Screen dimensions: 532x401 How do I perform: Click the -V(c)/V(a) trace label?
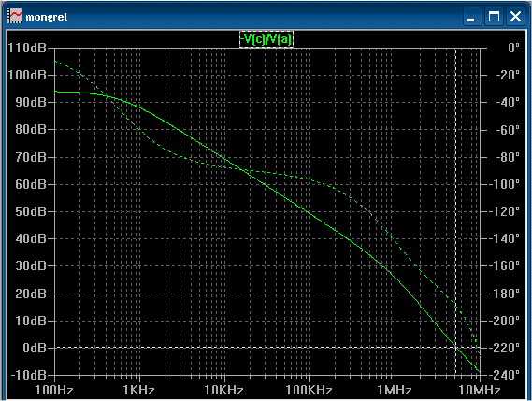coord(266,39)
